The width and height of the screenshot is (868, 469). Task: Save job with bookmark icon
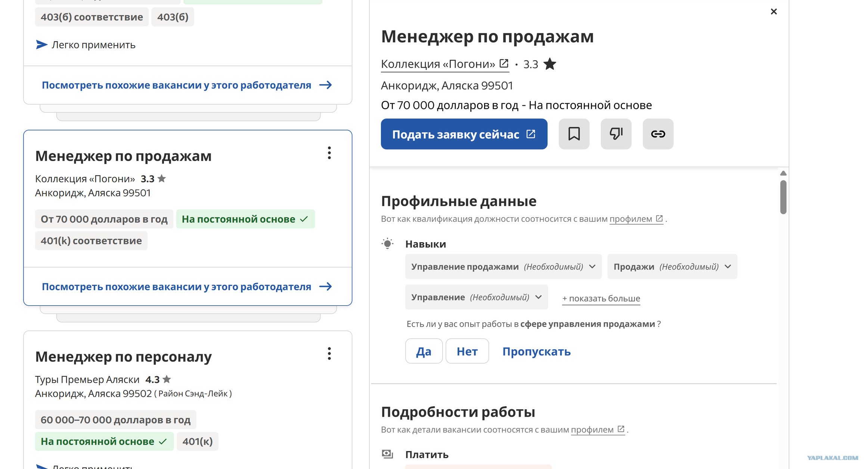[574, 134]
